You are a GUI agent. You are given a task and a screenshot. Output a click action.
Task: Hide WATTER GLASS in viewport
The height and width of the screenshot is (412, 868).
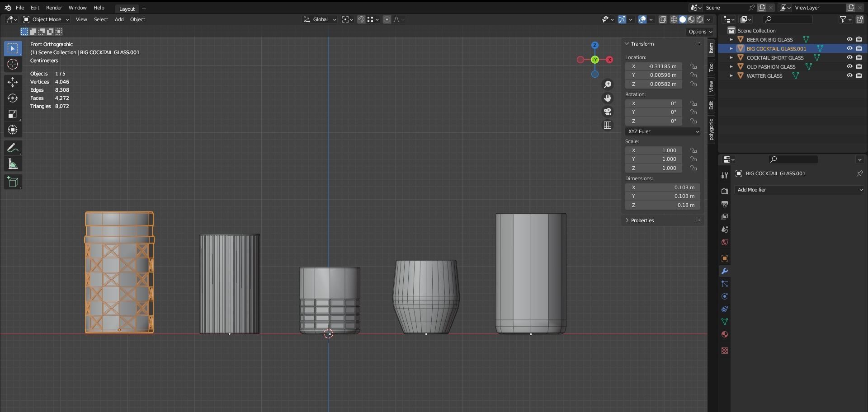[x=849, y=76]
